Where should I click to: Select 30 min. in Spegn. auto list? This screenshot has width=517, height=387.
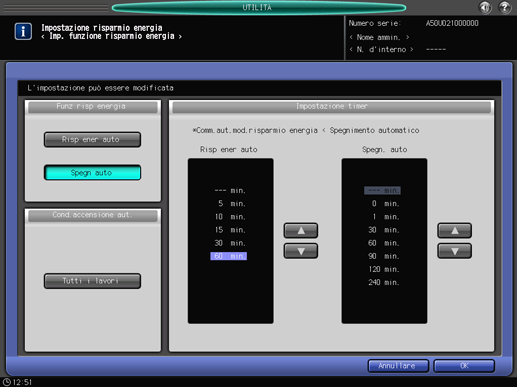click(x=383, y=230)
